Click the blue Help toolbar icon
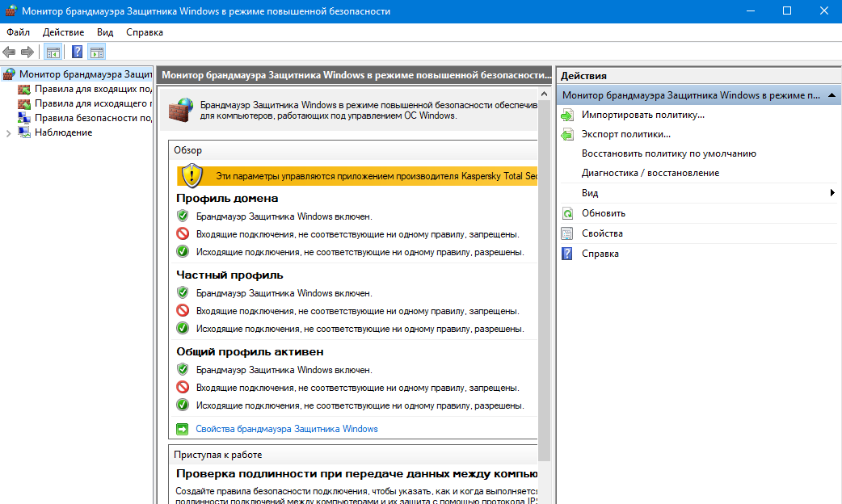 point(78,52)
